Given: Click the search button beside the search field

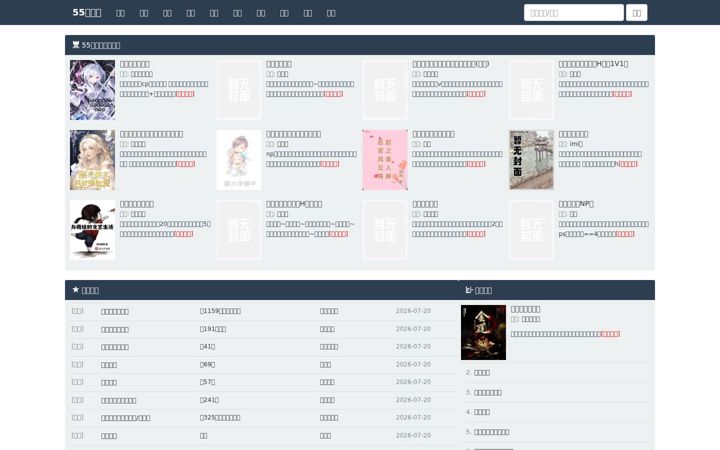Looking at the screenshot, I should click(636, 13).
